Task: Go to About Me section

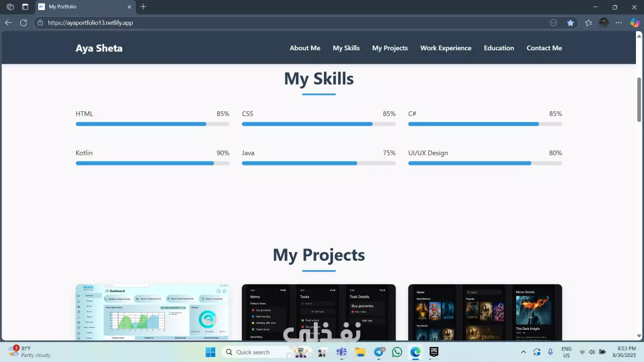Action: pos(305,48)
